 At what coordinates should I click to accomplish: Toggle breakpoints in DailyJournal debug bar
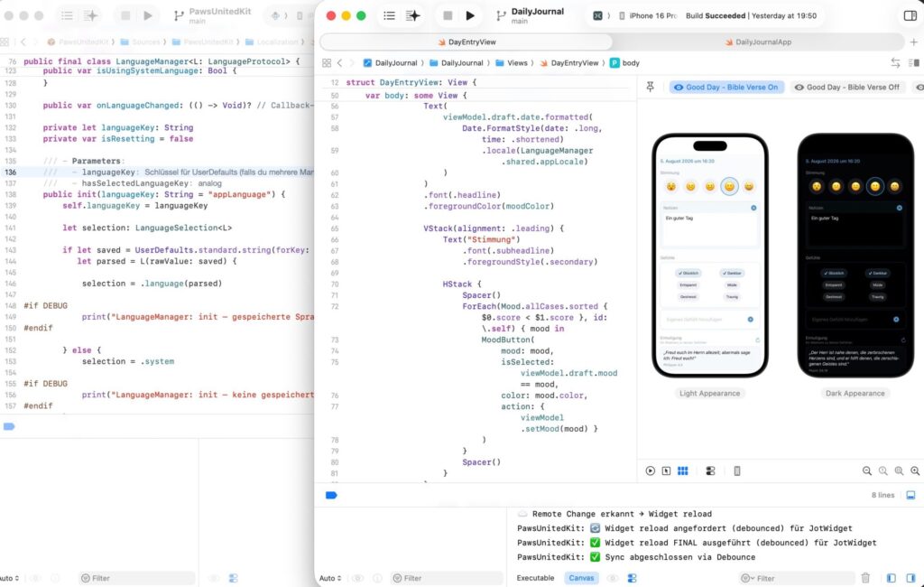331,496
